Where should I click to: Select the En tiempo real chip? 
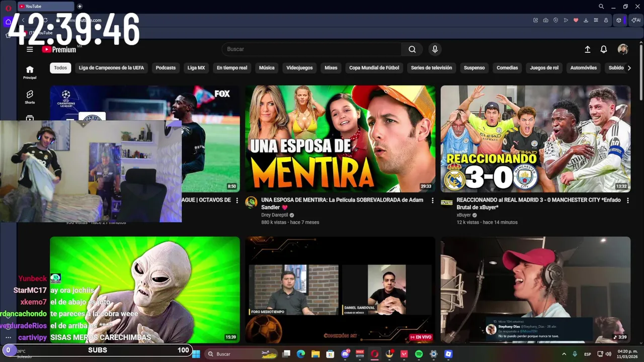(232, 68)
